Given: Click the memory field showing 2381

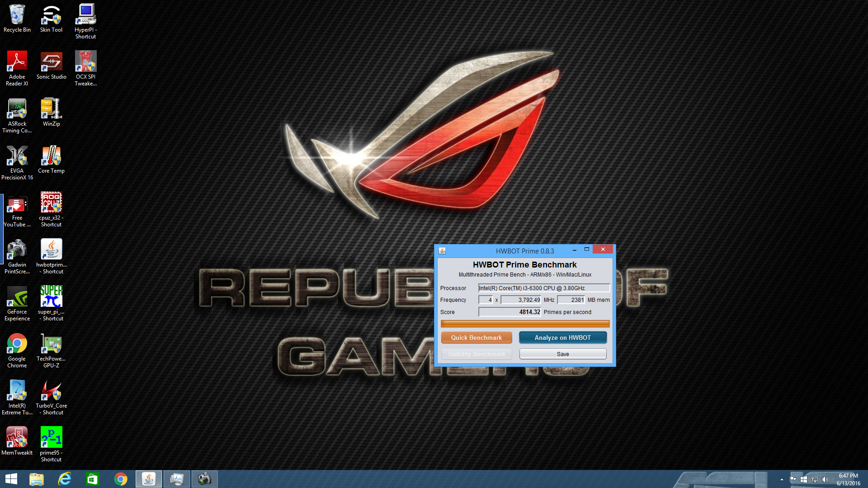Looking at the screenshot, I should click(571, 300).
